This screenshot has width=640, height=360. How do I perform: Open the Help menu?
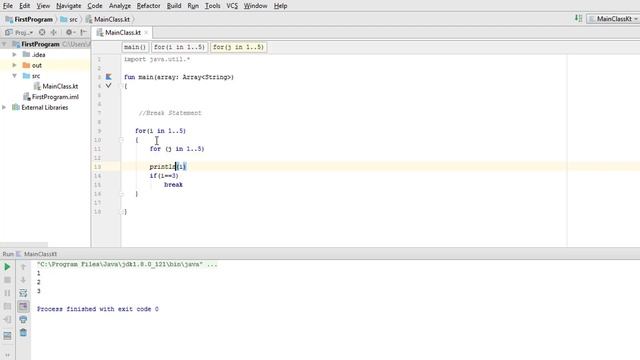[280, 6]
